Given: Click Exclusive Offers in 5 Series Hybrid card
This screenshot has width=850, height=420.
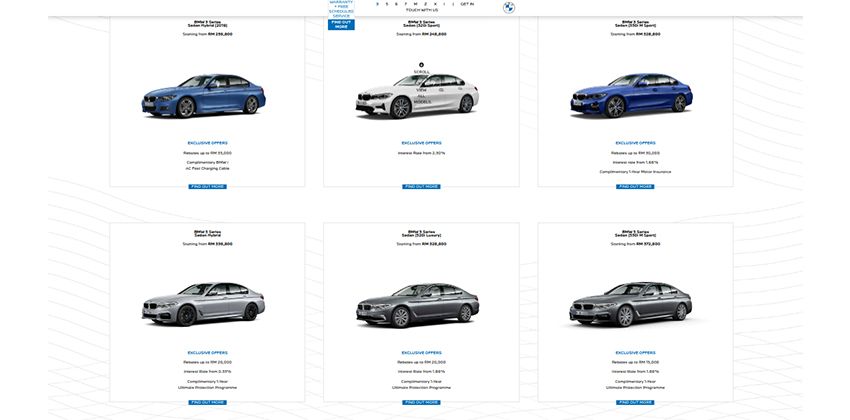Looking at the screenshot, I should (208, 353).
